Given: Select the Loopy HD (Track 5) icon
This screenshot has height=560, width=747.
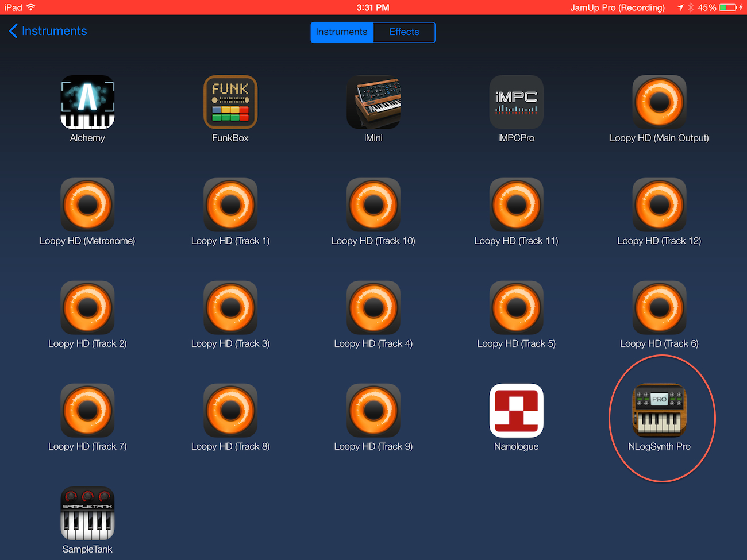Looking at the screenshot, I should pyautogui.click(x=517, y=308).
